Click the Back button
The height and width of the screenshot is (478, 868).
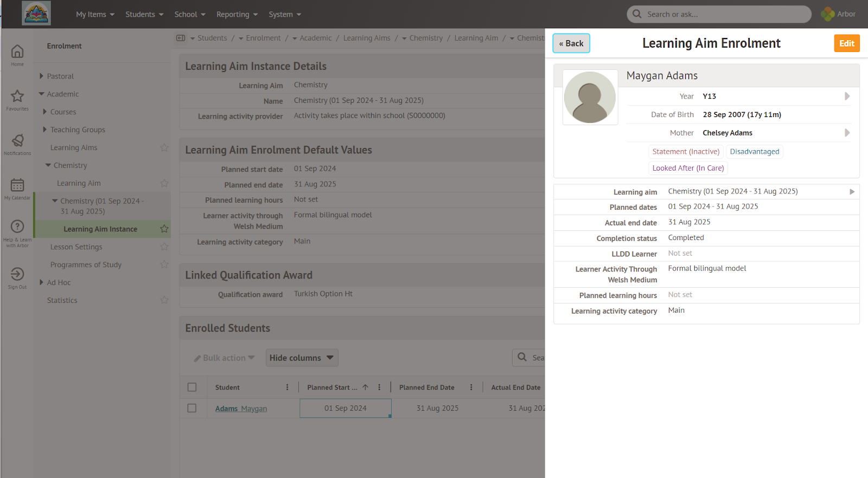pyautogui.click(x=571, y=43)
